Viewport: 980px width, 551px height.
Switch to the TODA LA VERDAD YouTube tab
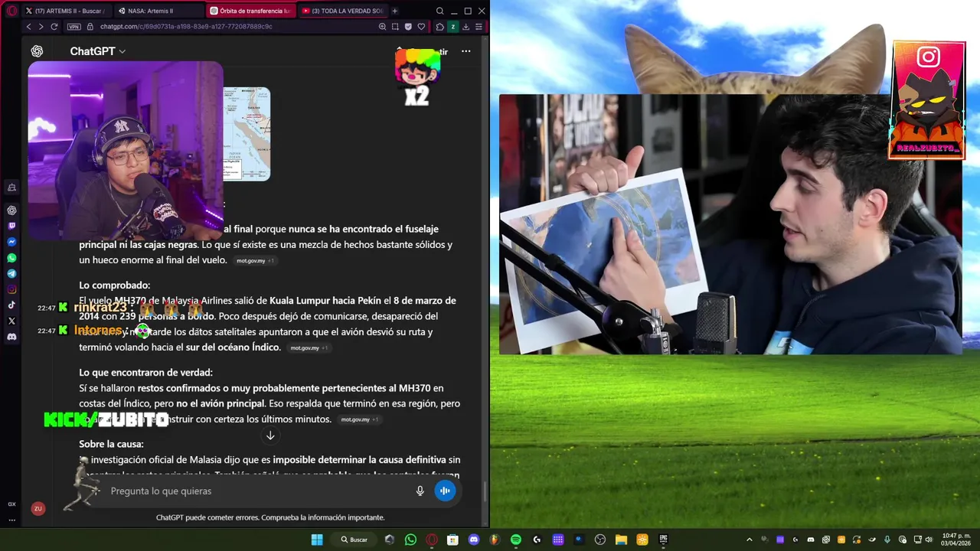click(x=342, y=11)
